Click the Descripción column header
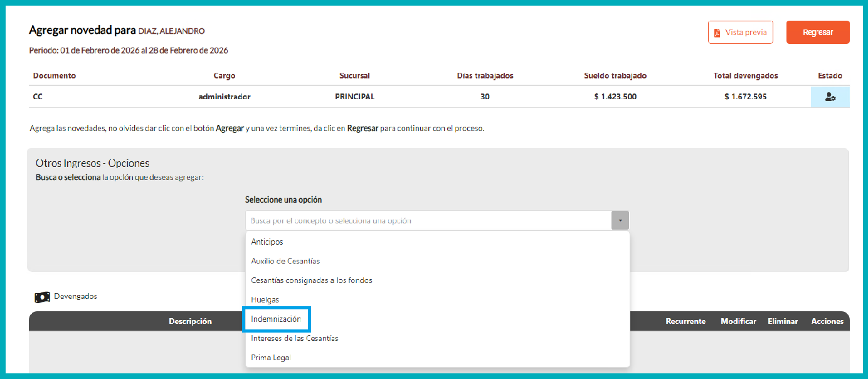Viewport: 868px width, 379px height. (190, 321)
